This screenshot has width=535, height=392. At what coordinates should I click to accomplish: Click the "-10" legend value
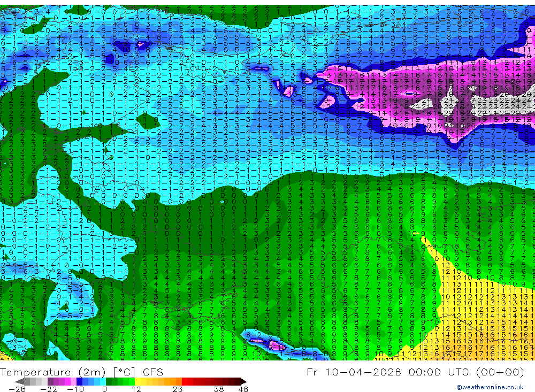[75, 389]
